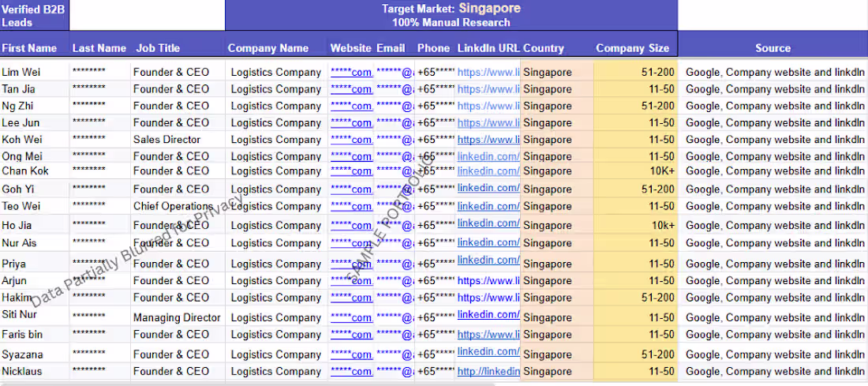Screen dimensions: 868x386
Task: Open the LinkedIn URL in Tan Jia's row
Action: tap(488, 89)
